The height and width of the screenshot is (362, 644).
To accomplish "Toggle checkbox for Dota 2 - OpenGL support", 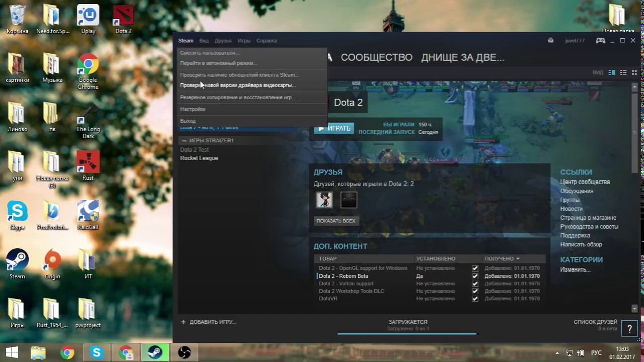I will coord(475,268).
